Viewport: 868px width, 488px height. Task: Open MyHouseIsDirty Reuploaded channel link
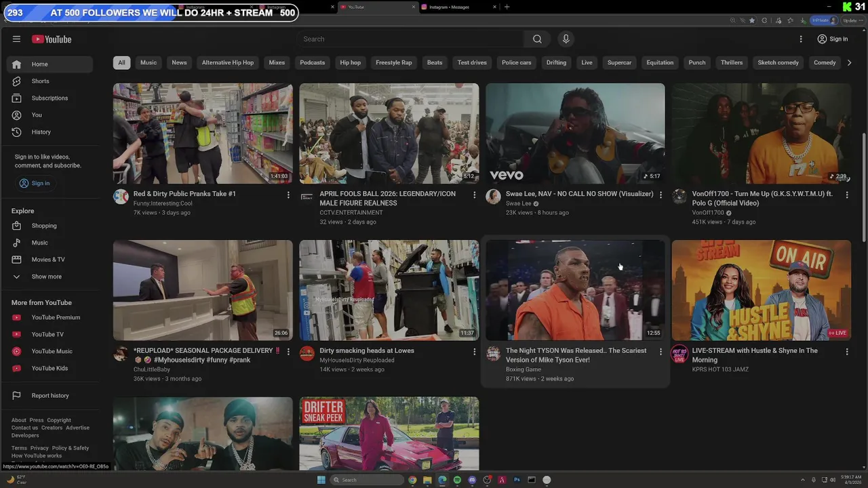point(357,360)
